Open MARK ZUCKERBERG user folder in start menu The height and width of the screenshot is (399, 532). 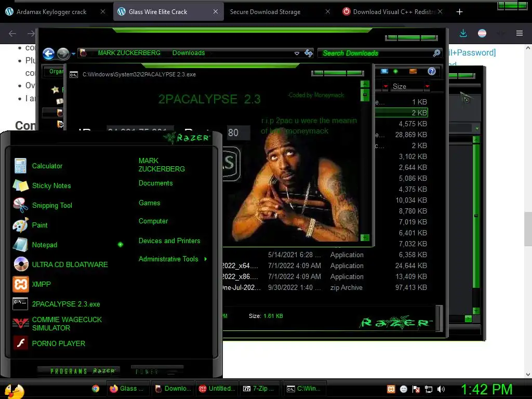[162, 165]
